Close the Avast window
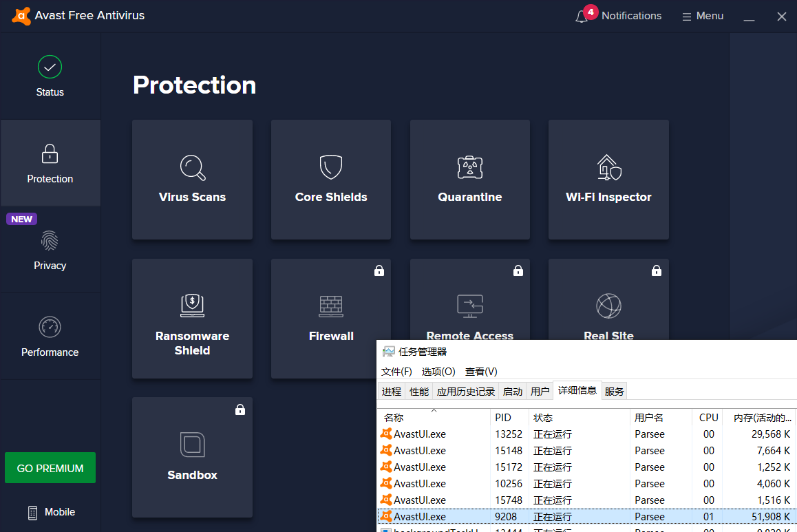Screen dimensions: 797x532 (782, 17)
